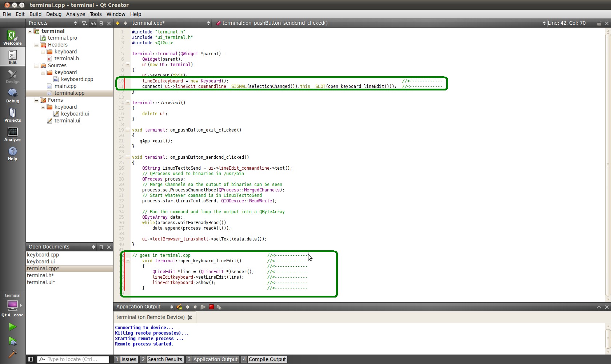Show the Search Results pane
The image size is (611, 364).
coord(162,359)
